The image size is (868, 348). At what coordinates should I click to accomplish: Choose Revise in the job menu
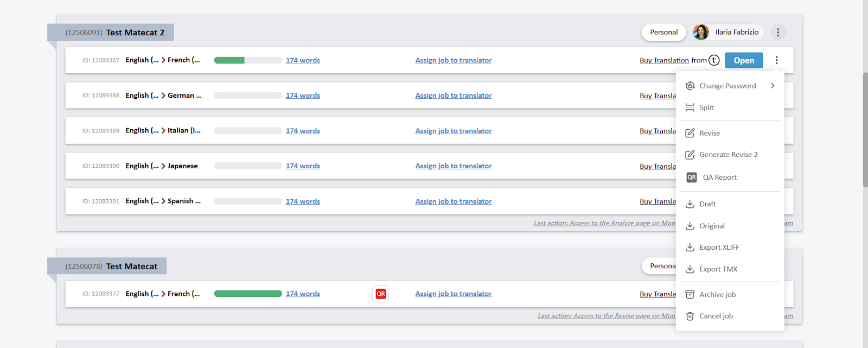click(710, 133)
